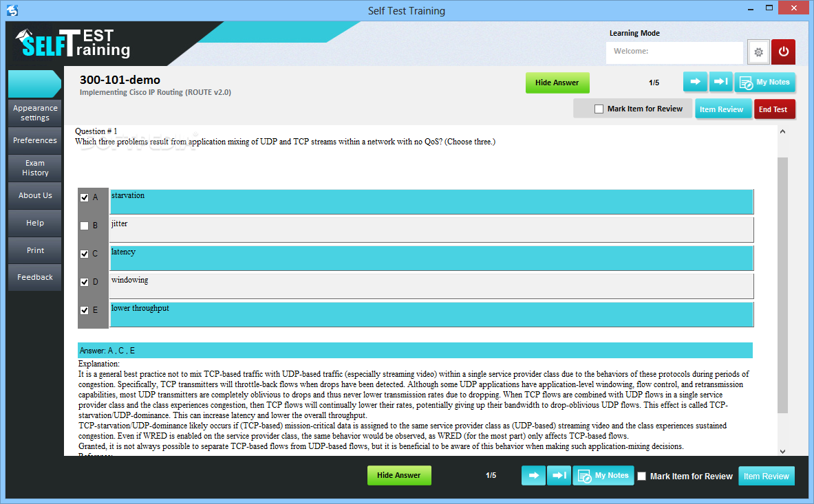Click the bottom Item Review button
Image resolution: width=814 pixels, height=504 pixels.
[767, 476]
